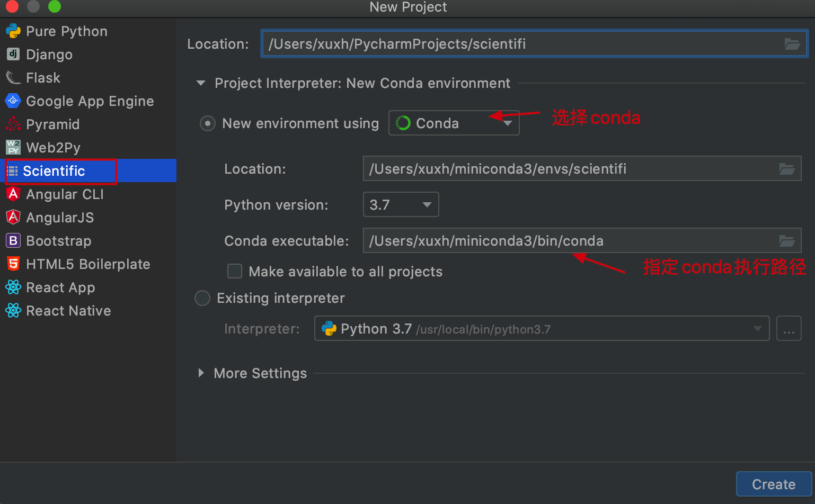Select Django project type

coord(88,55)
